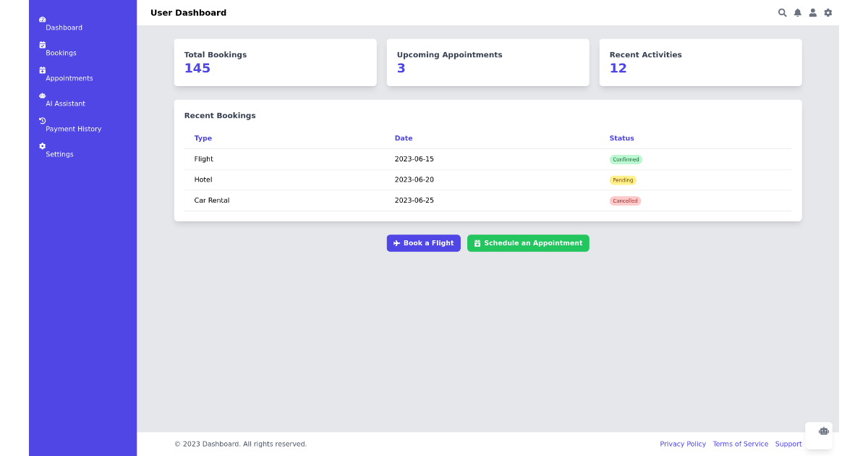Click the Payment History clock icon

point(42,121)
